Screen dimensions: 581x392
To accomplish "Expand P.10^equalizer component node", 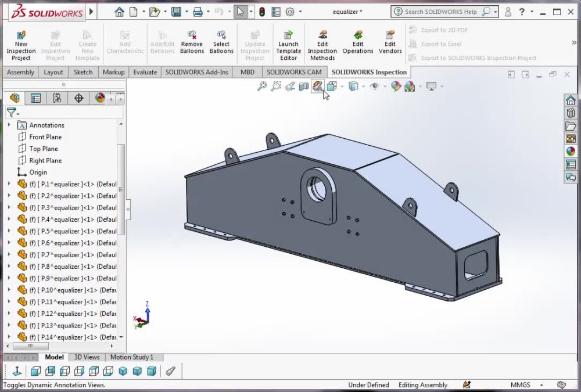I will click(9, 290).
